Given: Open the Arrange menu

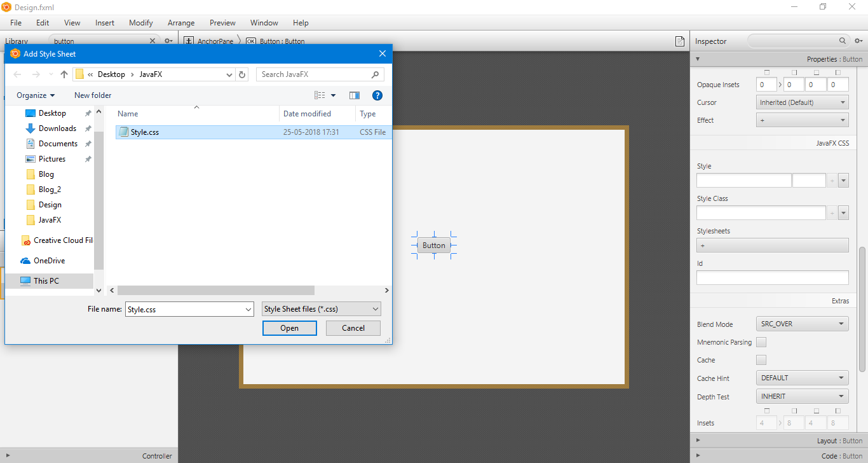Looking at the screenshot, I should [x=181, y=23].
